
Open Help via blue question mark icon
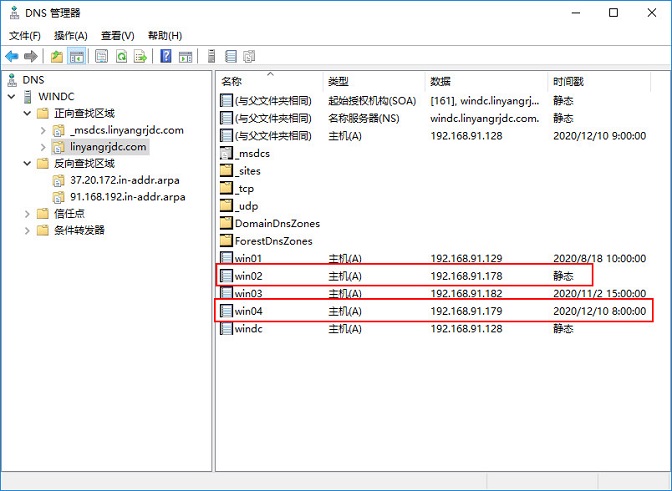166,56
